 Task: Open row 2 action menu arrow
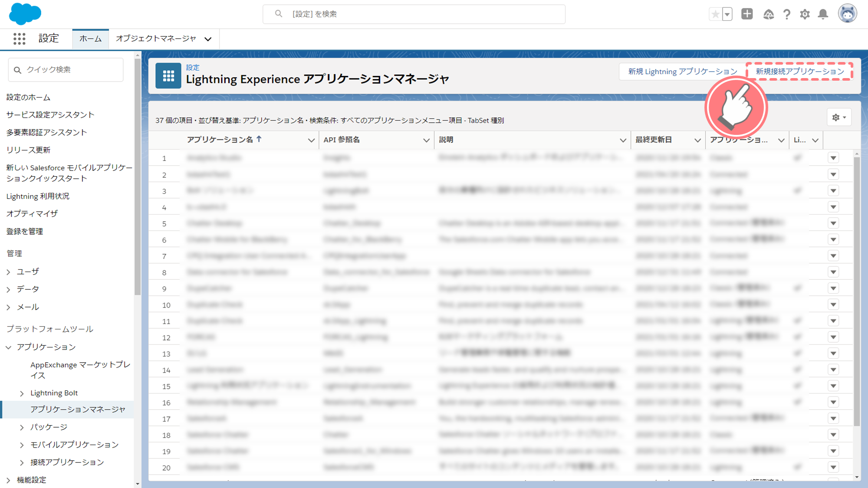click(833, 174)
